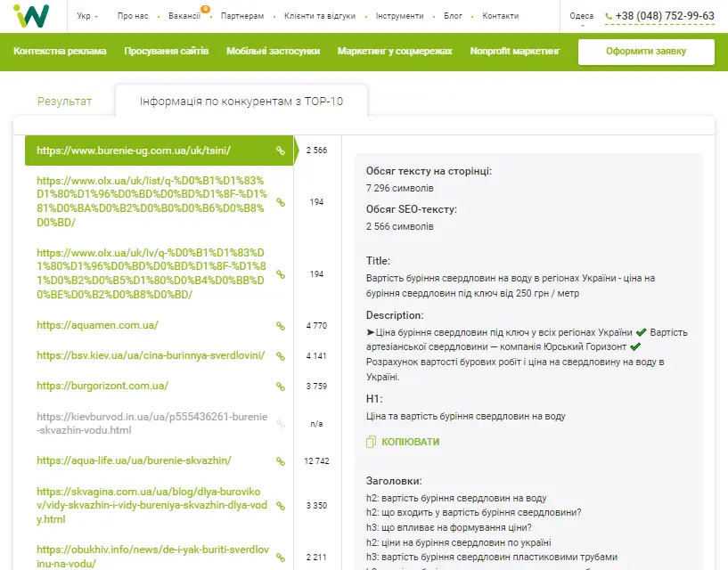Open link icon beside the olx.ua/uk/list URL

click(281, 202)
